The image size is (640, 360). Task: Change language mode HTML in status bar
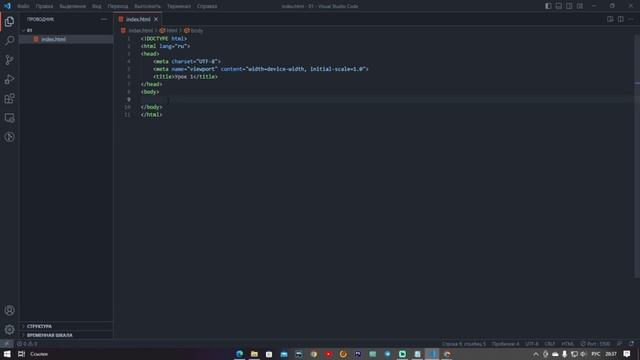click(x=567, y=344)
